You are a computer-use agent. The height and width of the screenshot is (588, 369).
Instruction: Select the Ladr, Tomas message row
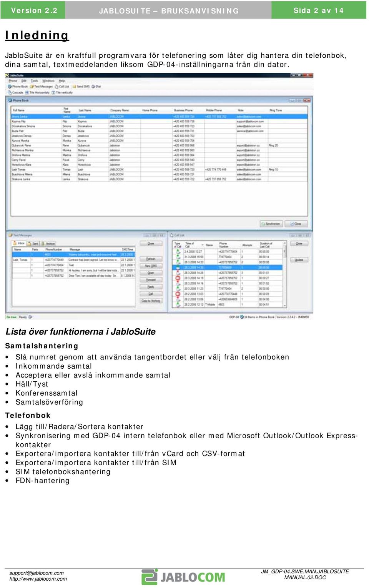tap(73, 260)
